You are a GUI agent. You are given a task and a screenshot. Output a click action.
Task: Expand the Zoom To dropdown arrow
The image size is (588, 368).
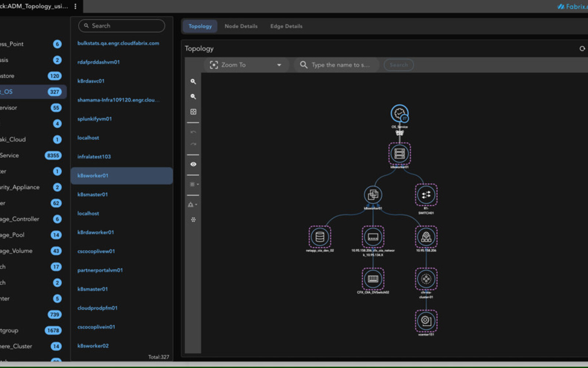(x=279, y=65)
